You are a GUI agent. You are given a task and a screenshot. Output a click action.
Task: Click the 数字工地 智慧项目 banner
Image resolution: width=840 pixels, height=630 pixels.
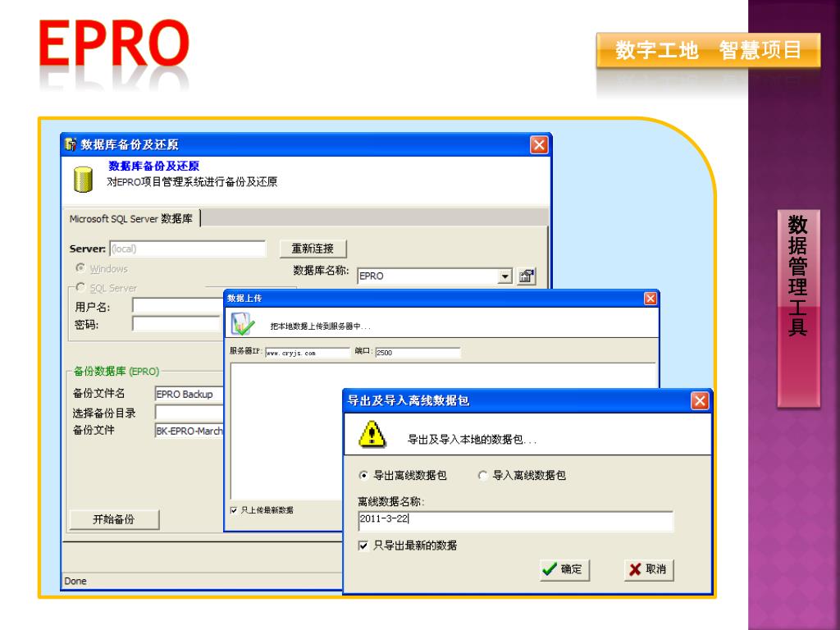pyautogui.click(x=708, y=50)
